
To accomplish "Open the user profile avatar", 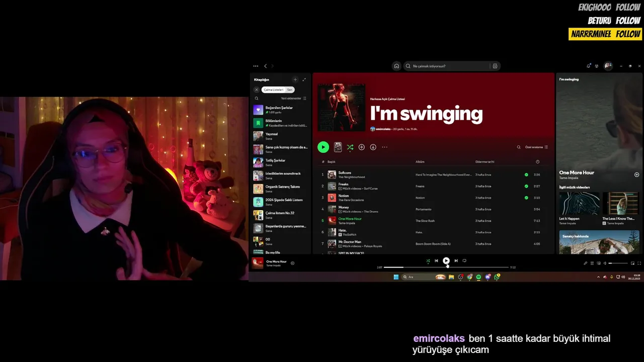I will 608,66.
